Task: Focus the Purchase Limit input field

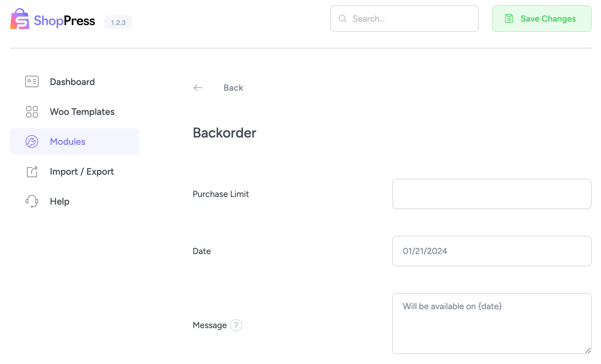Action: coord(491,194)
